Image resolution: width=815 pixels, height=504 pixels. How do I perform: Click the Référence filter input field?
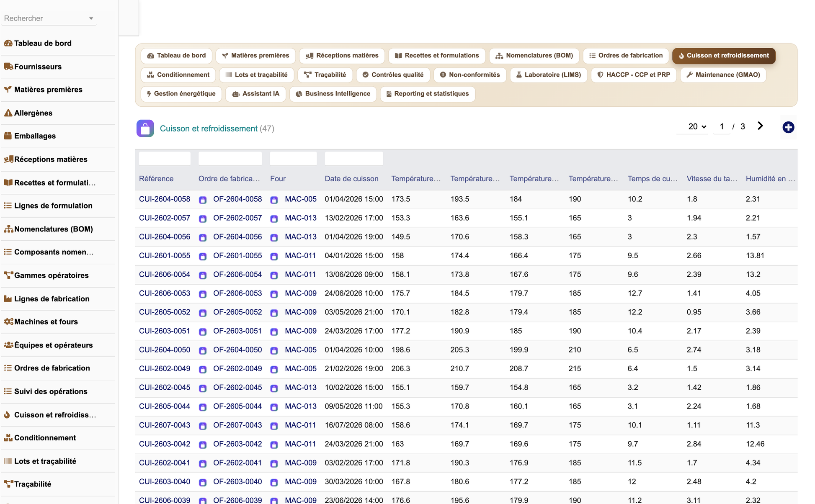165,159
